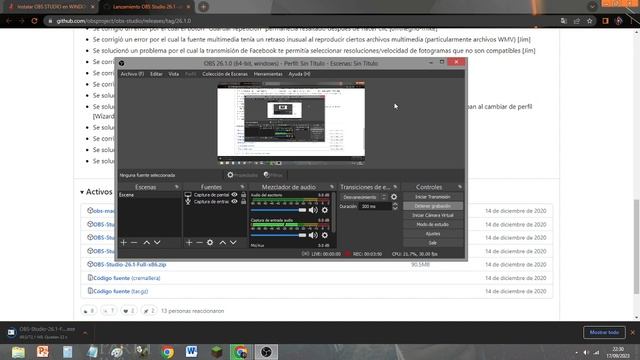The width and height of the screenshot is (640, 360).
Task: Mute the desktop audio channel
Action: pos(313,210)
